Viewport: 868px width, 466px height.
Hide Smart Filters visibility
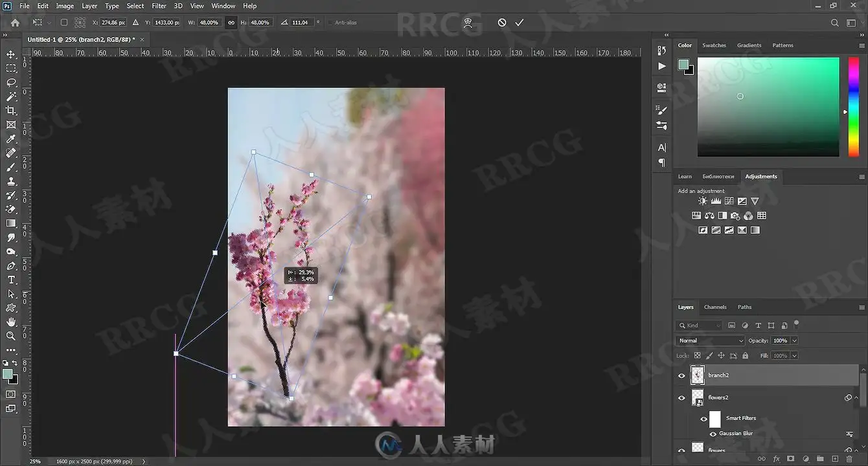pos(703,419)
